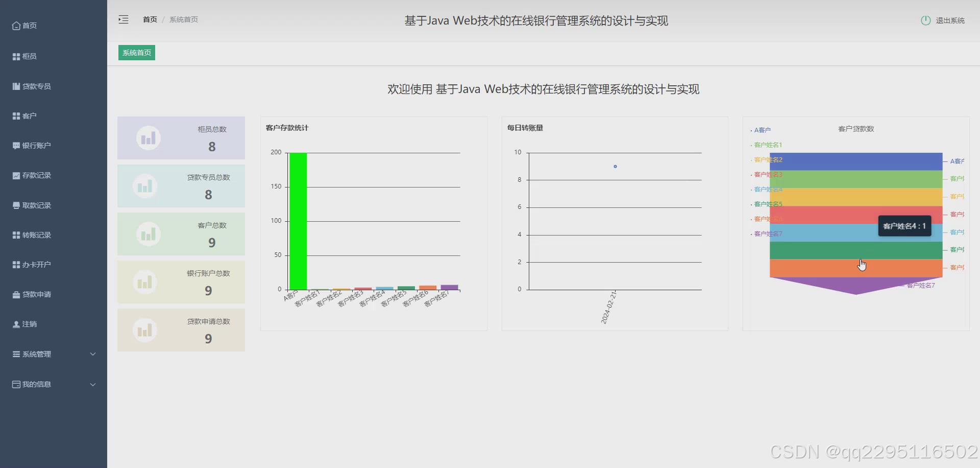Open the 银行账户 bank account icon
The image size is (980, 468).
coord(15,145)
